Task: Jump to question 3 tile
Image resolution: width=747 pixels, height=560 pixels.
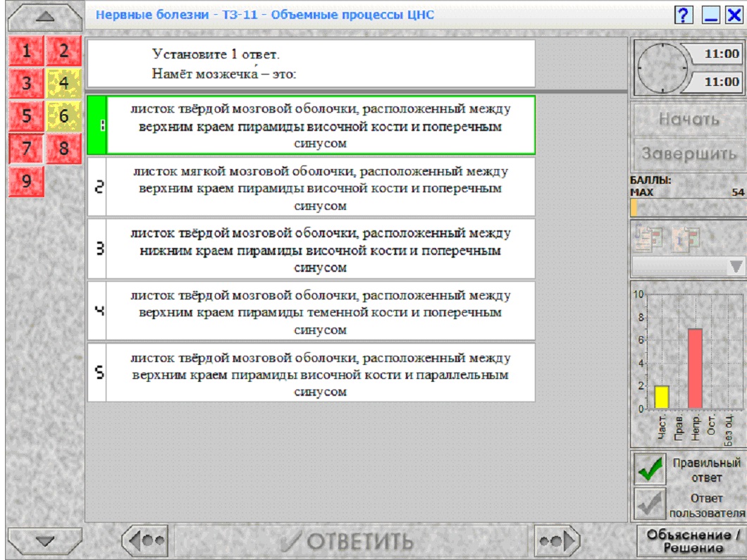Action: click(27, 83)
